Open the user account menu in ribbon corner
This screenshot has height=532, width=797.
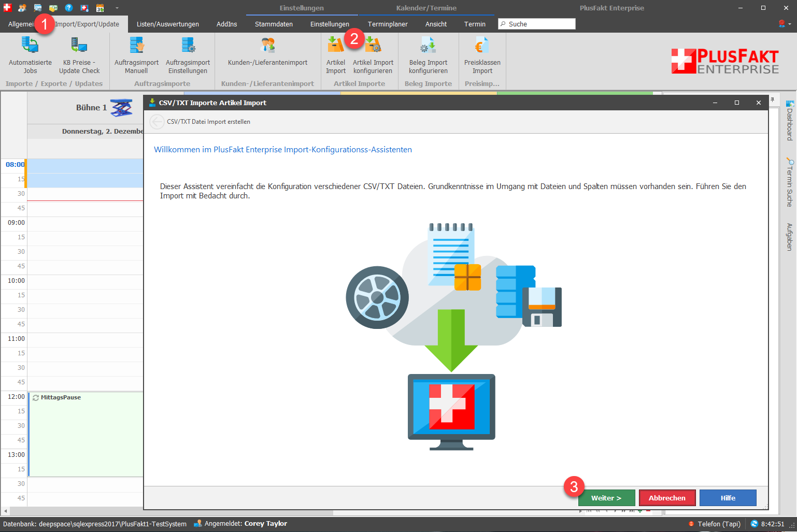pos(785,24)
